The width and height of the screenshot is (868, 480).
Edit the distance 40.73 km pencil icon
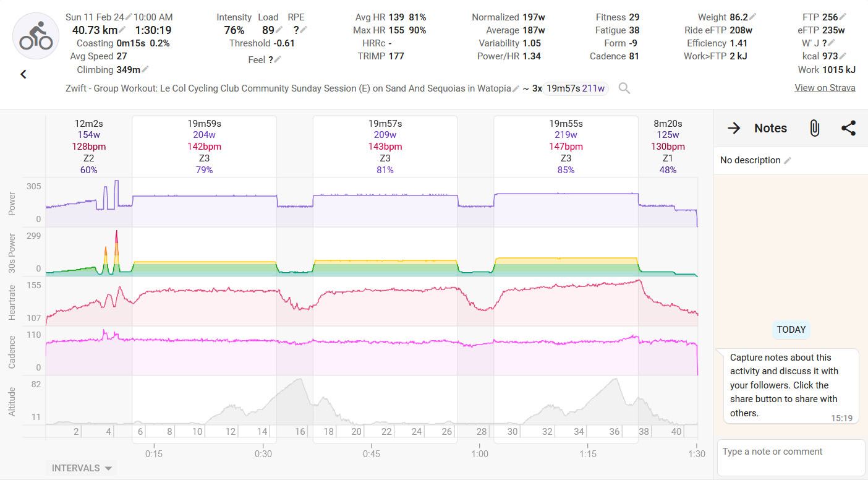[x=122, y=30]
